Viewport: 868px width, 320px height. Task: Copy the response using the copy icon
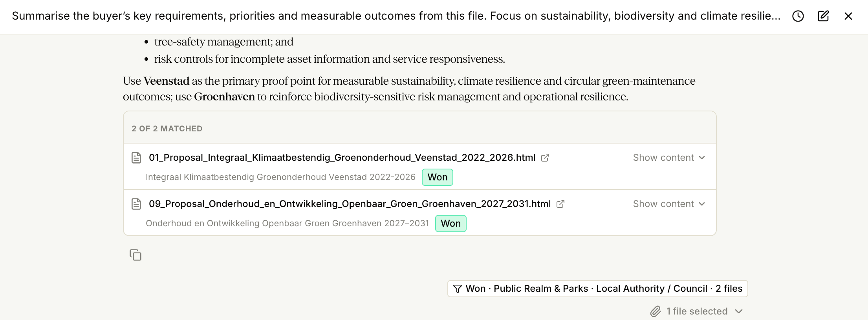point(136,255)
